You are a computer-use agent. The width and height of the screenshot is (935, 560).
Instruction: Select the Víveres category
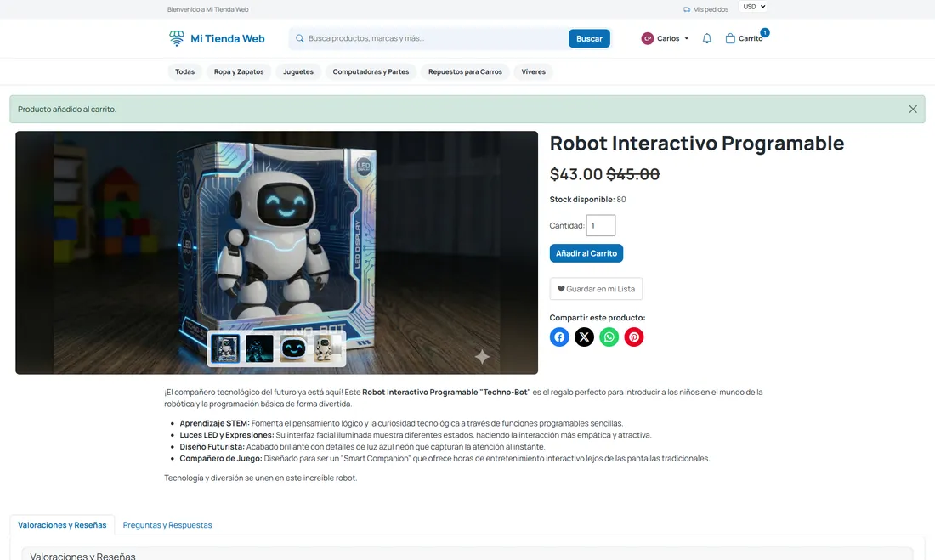click(x=533, y=71)
